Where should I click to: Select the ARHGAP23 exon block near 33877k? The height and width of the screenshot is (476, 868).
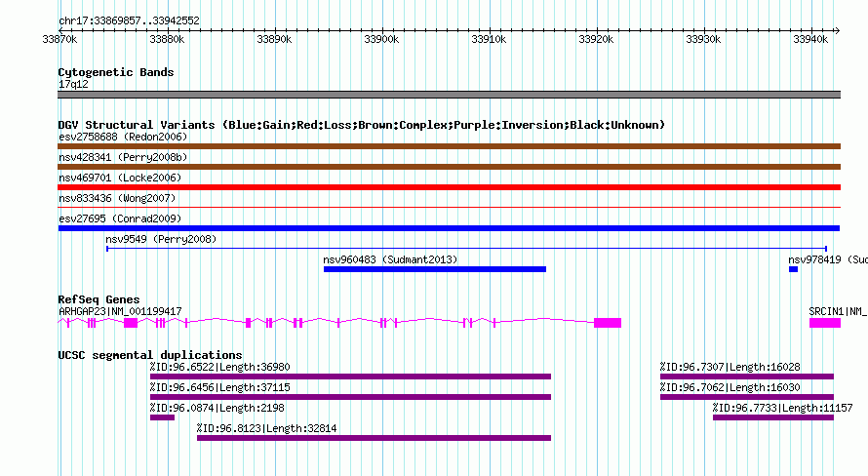pos(131,323)
